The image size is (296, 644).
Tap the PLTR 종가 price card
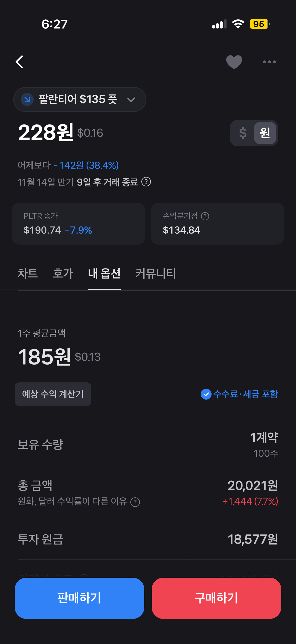[79, 224]
